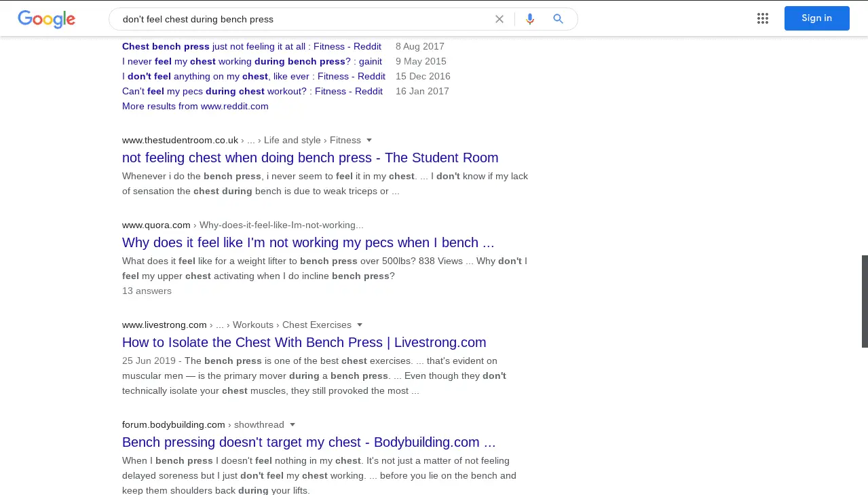868x495 pixels.
Task: Open 'Chest bench press just not feeling' Reddit link
Action: click(x=251, y=46)
